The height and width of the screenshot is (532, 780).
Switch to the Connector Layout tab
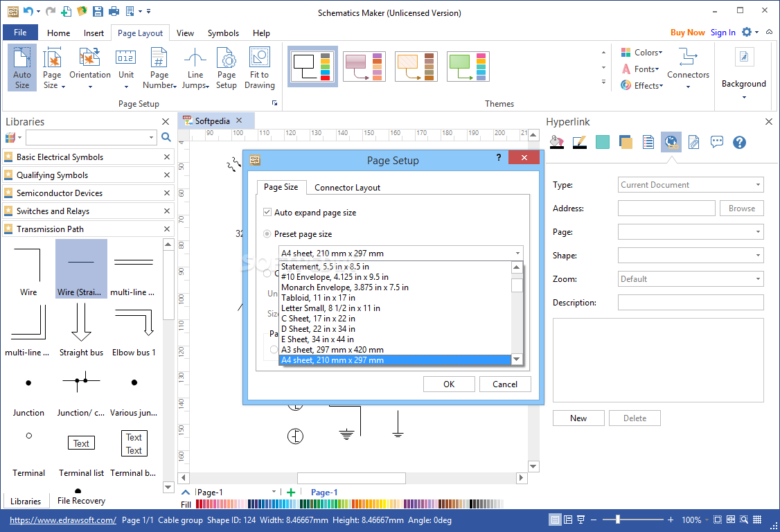[x=347, y=187]
